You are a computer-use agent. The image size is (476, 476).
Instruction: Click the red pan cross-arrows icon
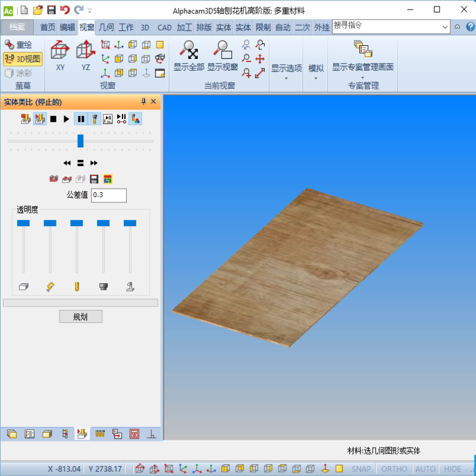[260, 58]
